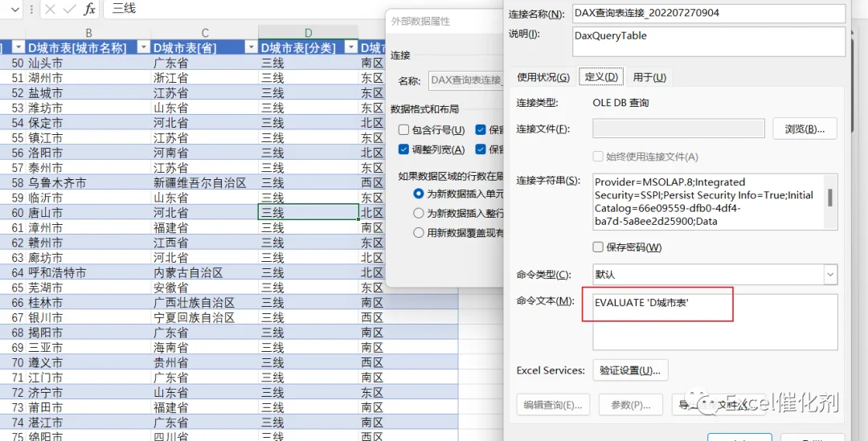Screen dimensions: 868x441
Task: Open filter dropdown for D城市表[城市名称] header
Action: pos(143,47)
